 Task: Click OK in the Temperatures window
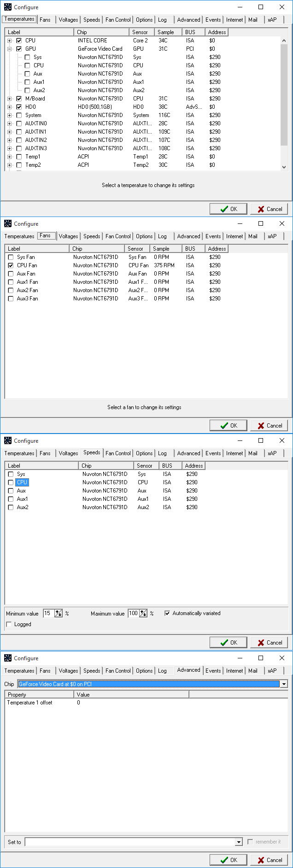tap(229, 209)
